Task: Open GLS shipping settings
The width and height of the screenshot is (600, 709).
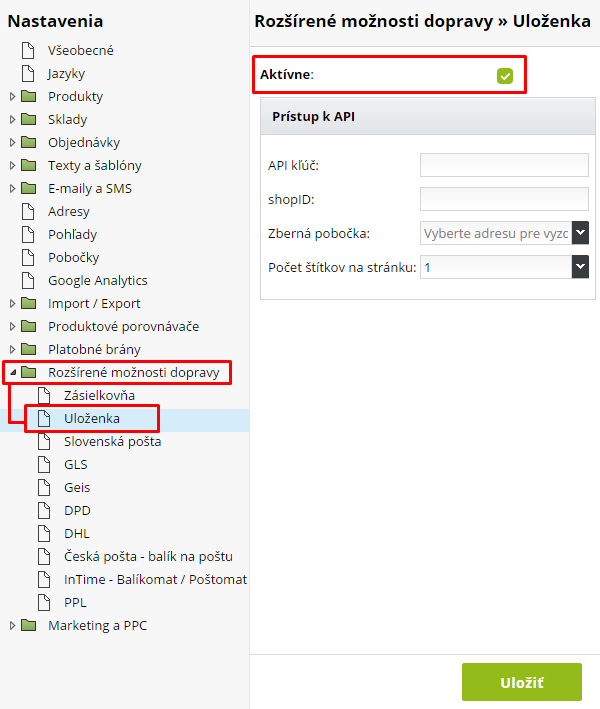Action: (x=76, y=464)
